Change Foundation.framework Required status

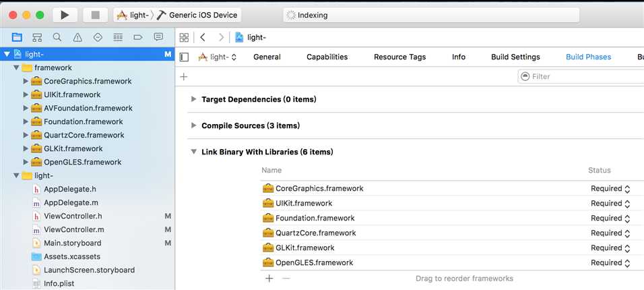(x=610, y=219)
